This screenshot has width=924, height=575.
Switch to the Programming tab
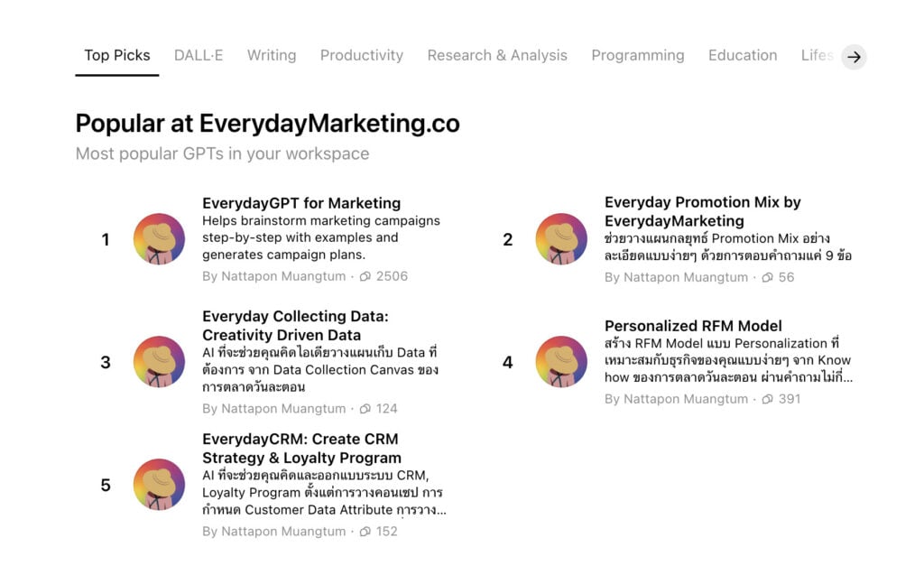[638, 55]
